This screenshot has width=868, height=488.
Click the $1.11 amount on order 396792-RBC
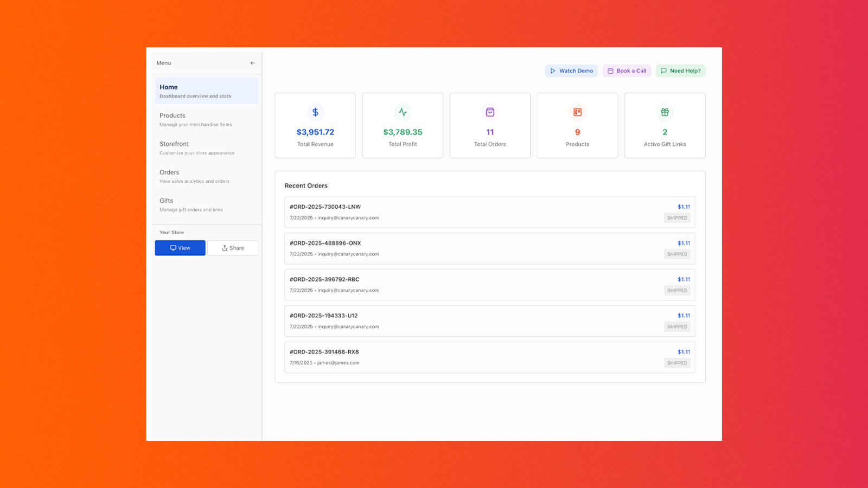[x=684, y=279]
